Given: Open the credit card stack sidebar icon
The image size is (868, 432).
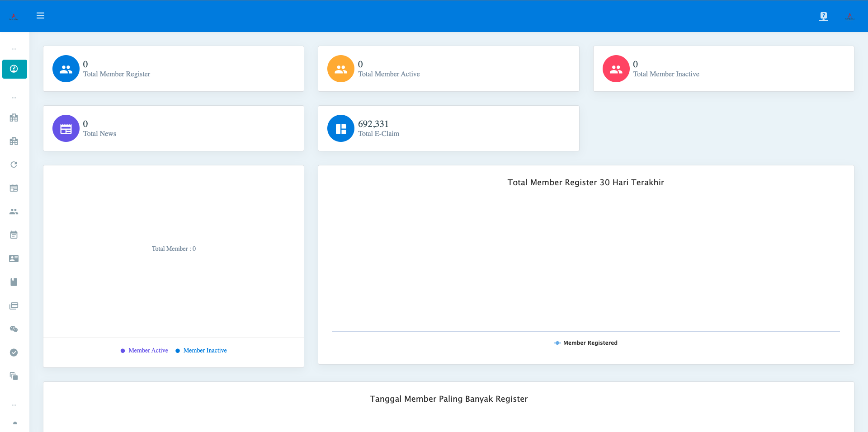Looking at the screenshot, I should click(x=14, y=306).
